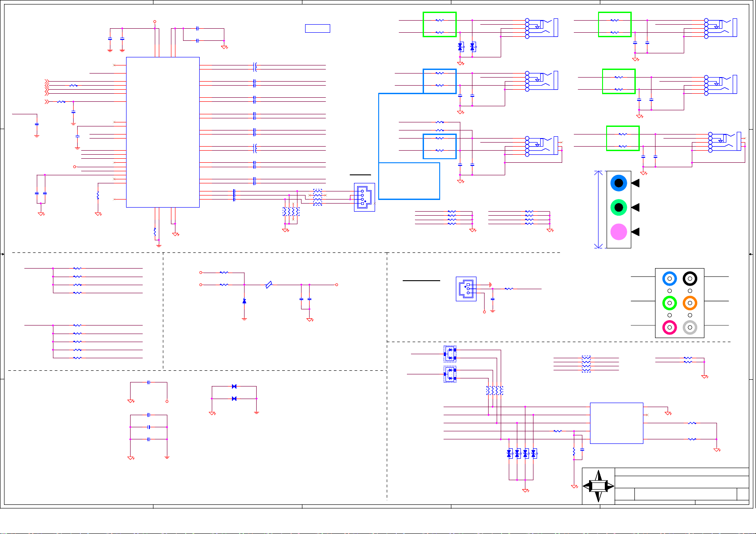This screenshot has height=534, width=756.
Task: Select the slanted ferrite bead symbol in power section
Action: click(x=269, y=285)
